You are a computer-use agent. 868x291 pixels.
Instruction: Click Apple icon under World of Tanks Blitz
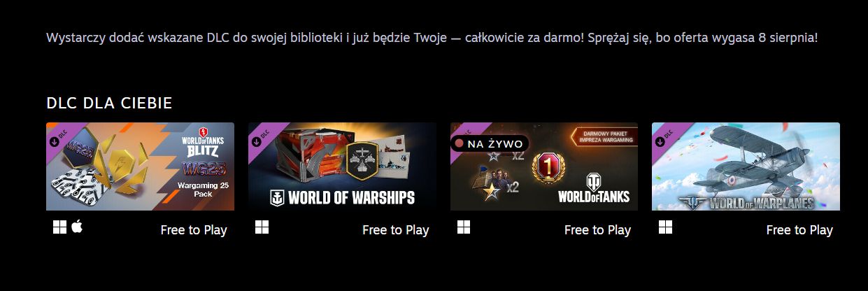[77, 227]
